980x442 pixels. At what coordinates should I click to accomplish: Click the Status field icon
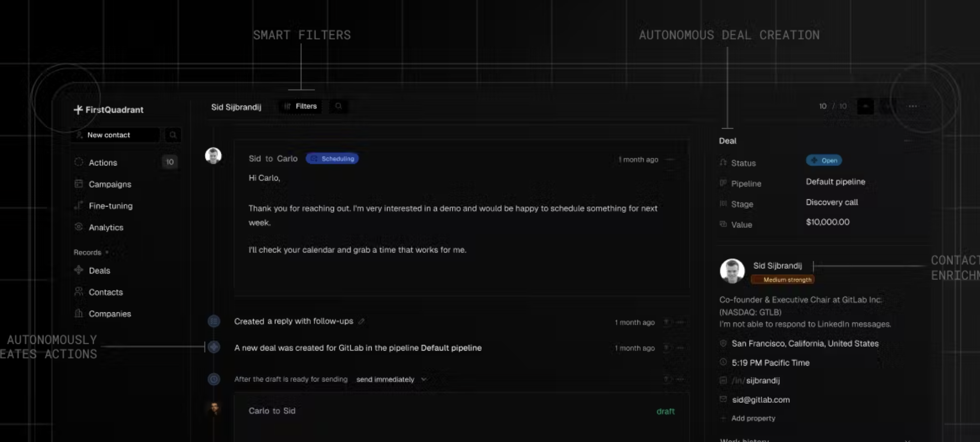point(723,162)
